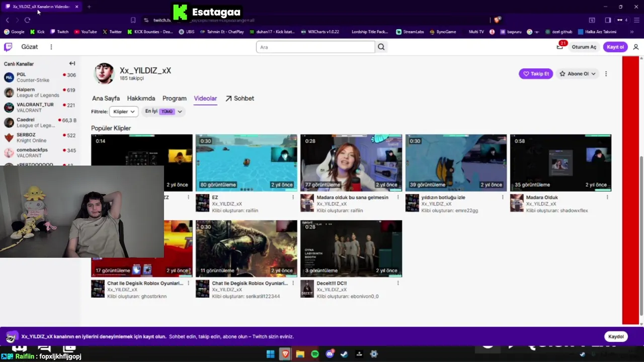Open options menu for Madara olduk bu sana gelmesin

tap(398, 197)
